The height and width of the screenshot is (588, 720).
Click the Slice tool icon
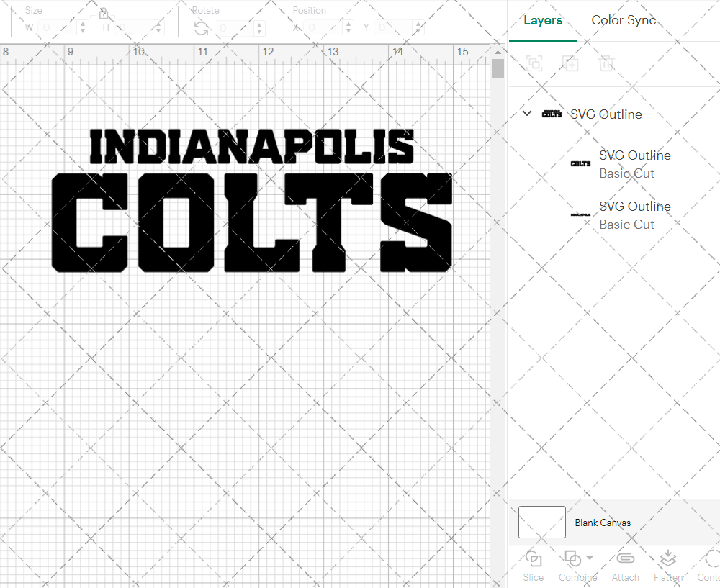[534, 559]
